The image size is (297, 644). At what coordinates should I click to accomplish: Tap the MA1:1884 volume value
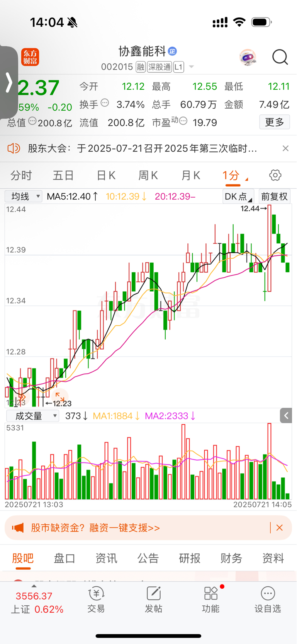[116, 416]
